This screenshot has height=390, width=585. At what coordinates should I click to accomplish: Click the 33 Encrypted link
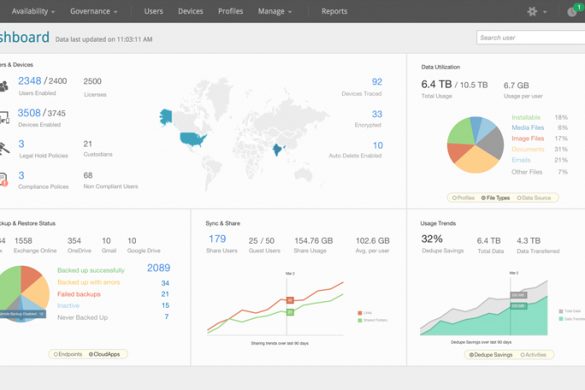point(377,114)
